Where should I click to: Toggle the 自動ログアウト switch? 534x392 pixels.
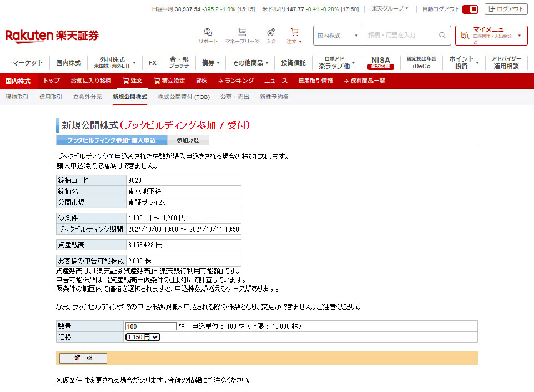click(x=470, y=9)
